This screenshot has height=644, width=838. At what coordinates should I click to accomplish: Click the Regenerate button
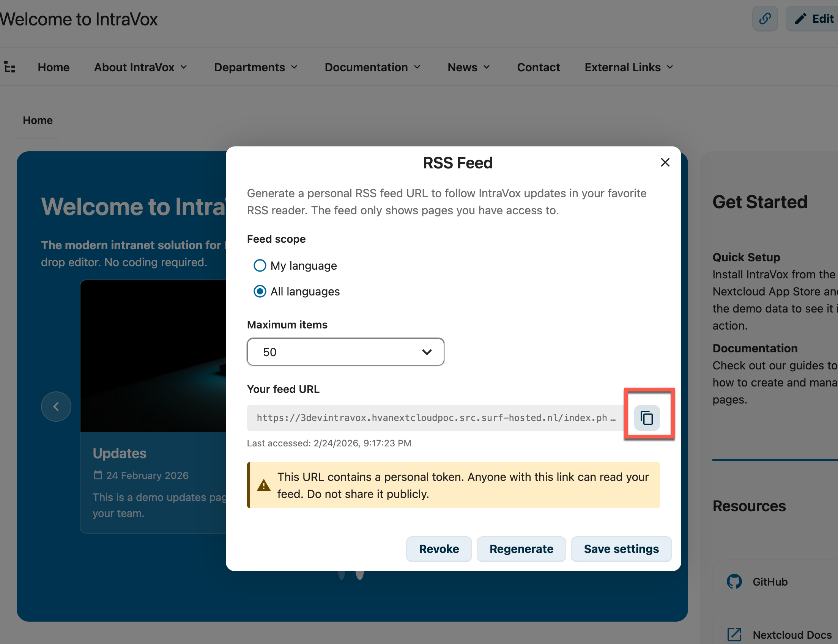click(x=521, y=549)
